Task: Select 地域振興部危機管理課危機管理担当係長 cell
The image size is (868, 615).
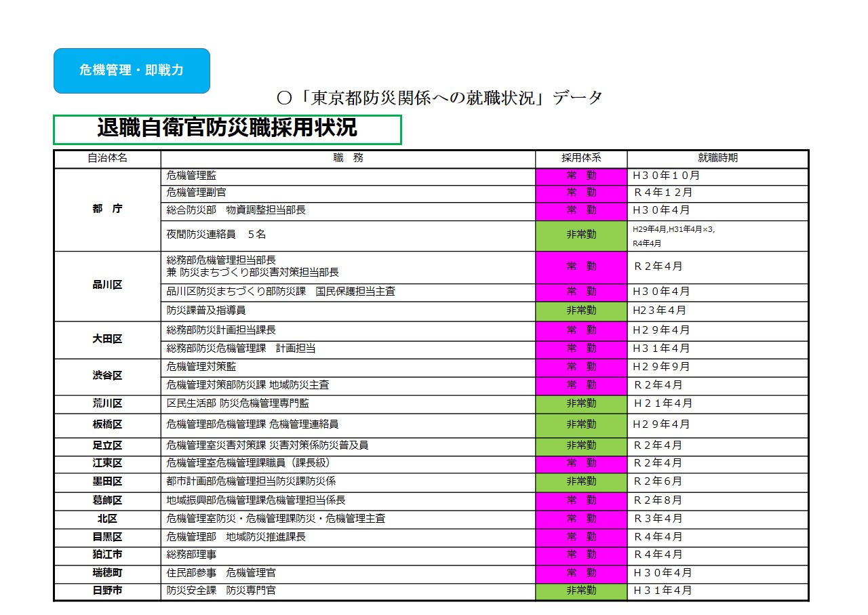Action: (349, 501)
